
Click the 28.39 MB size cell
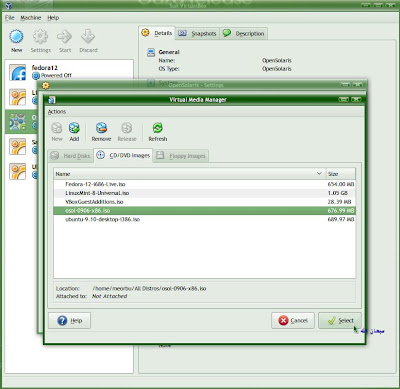pyautogui.click(x=339, y=202)
